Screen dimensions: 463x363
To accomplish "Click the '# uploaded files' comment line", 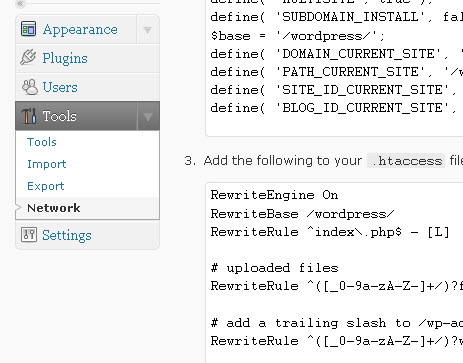I will pos(274,268).
